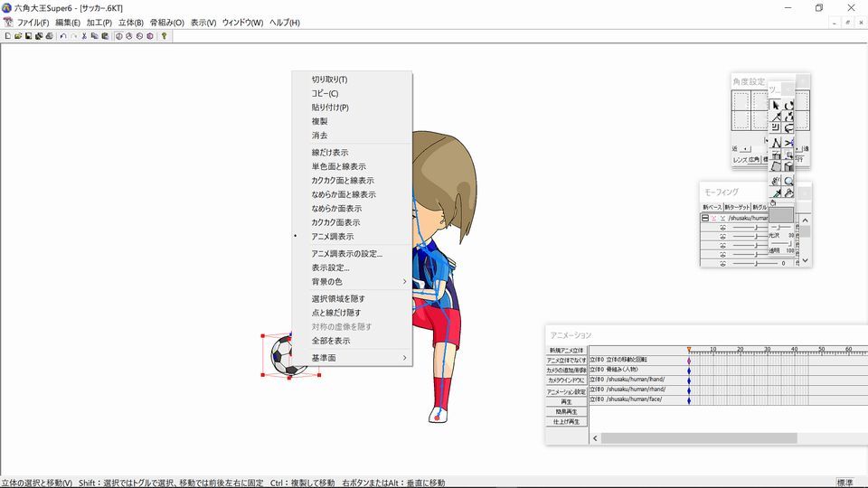The image size is (868, 488).
Task: Click the yellow help key toolbar icon
Action: coord(164,36)
